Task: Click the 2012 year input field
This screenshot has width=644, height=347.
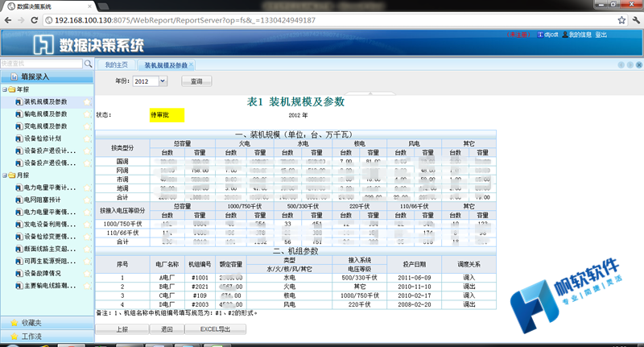Action: coord(146,81)
